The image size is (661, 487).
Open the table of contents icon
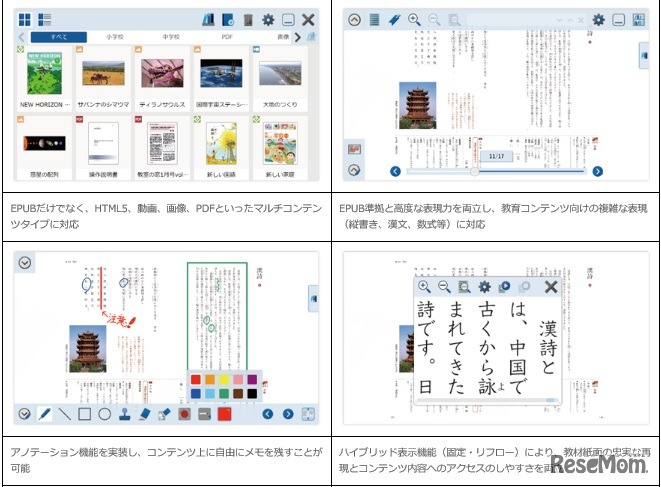(x=374, y=19)
